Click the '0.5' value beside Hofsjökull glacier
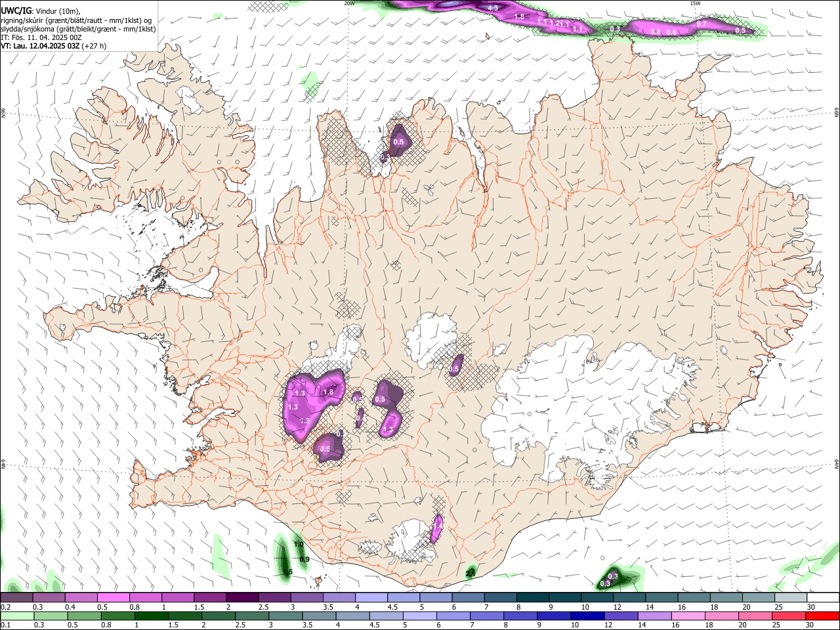The image size is (840, 630). 453,369
